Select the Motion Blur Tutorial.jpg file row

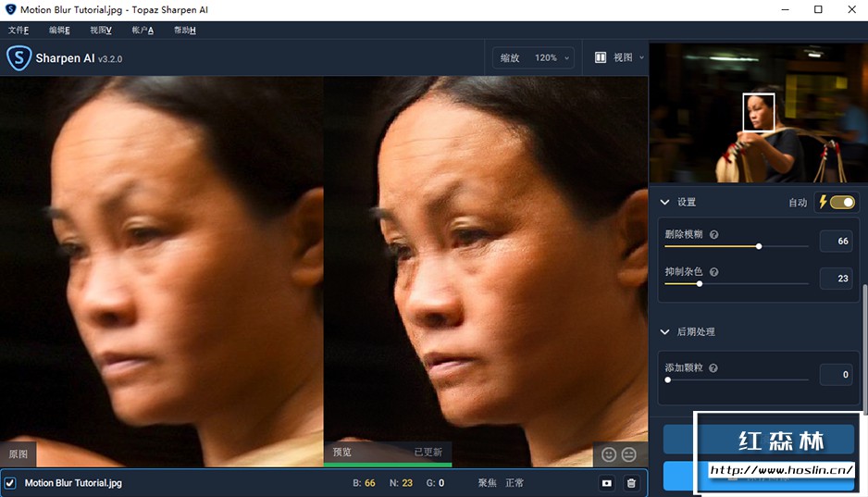coord(324,483)
